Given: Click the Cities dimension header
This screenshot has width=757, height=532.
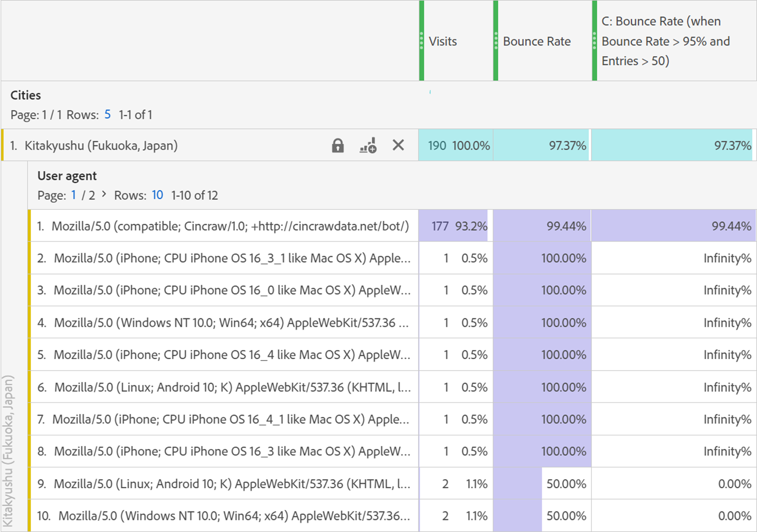Looking at the screenshot, I should [26, 95].
